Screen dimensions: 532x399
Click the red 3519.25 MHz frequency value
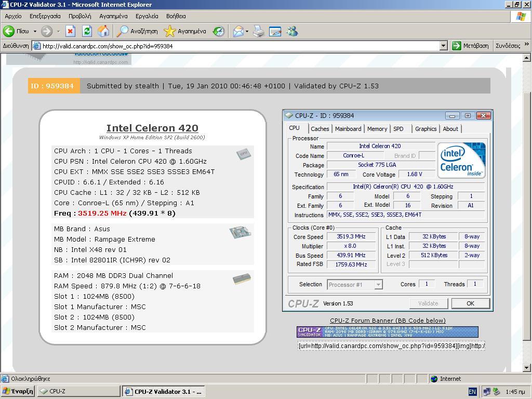(x=102, y=213)
